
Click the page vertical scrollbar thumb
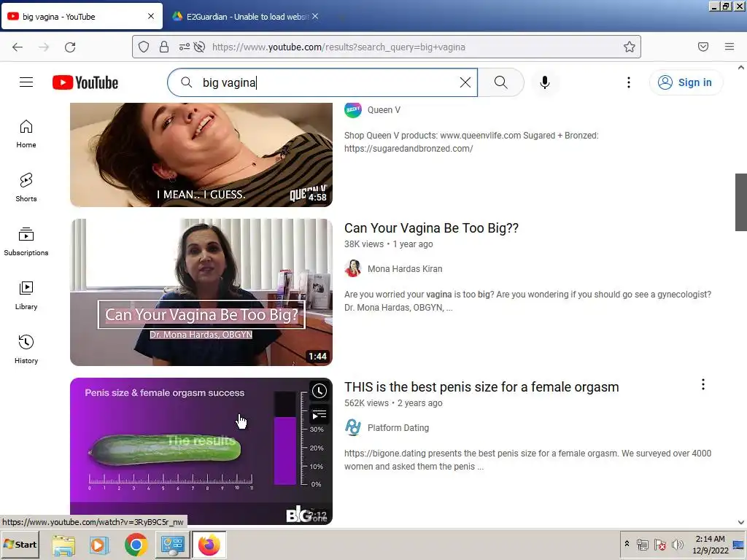(741, 202)
